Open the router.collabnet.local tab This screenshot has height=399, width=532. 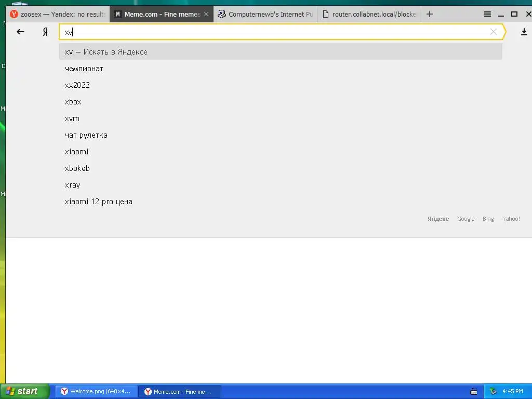pos(369,14)
